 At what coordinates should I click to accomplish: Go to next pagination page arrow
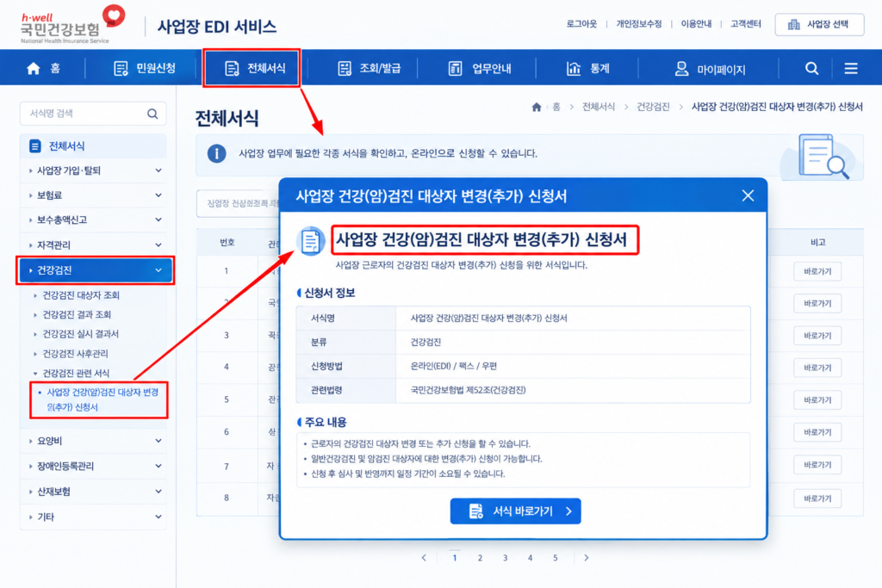(586, 558)
